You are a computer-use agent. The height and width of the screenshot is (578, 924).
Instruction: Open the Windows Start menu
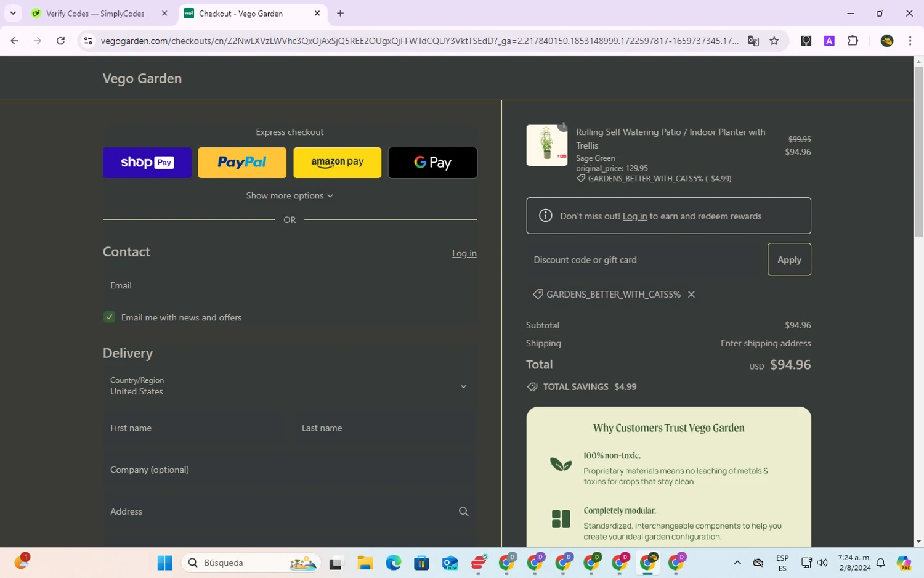[164, 563]
